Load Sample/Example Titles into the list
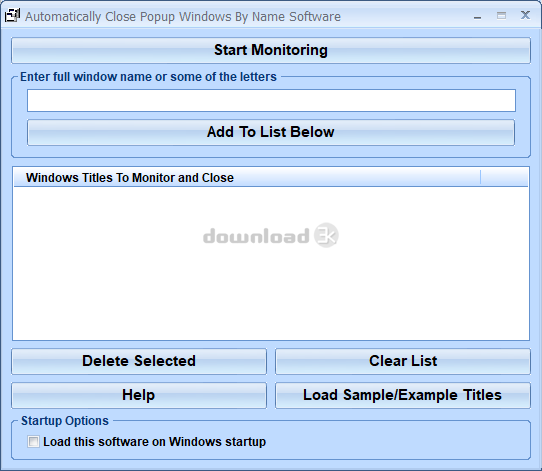 (403, 395)
